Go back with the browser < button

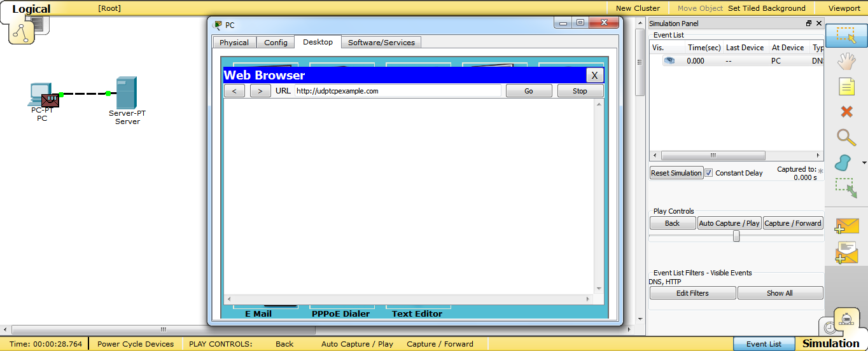point(234,91)
